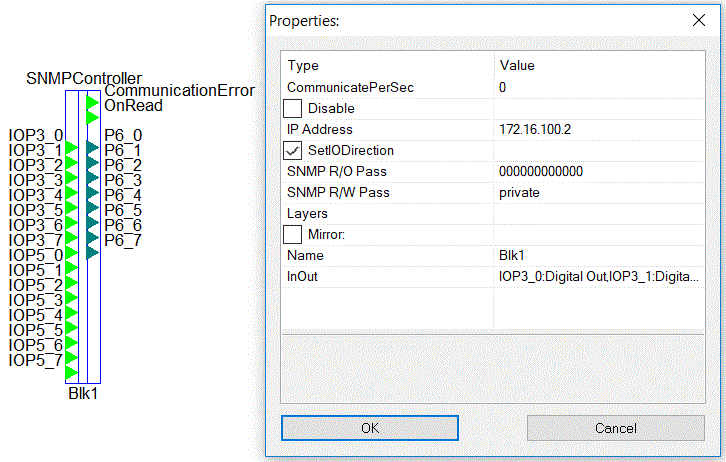Close the Properties dialog
Viewport: 726px width, 462px height.
(x=699, y=20)
